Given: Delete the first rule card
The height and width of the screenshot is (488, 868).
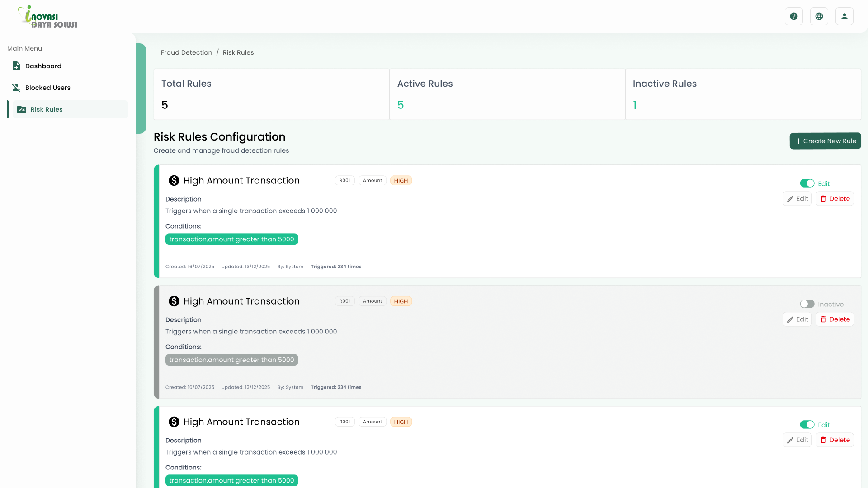Looking at the screenshot, I should tap(835, 199).
